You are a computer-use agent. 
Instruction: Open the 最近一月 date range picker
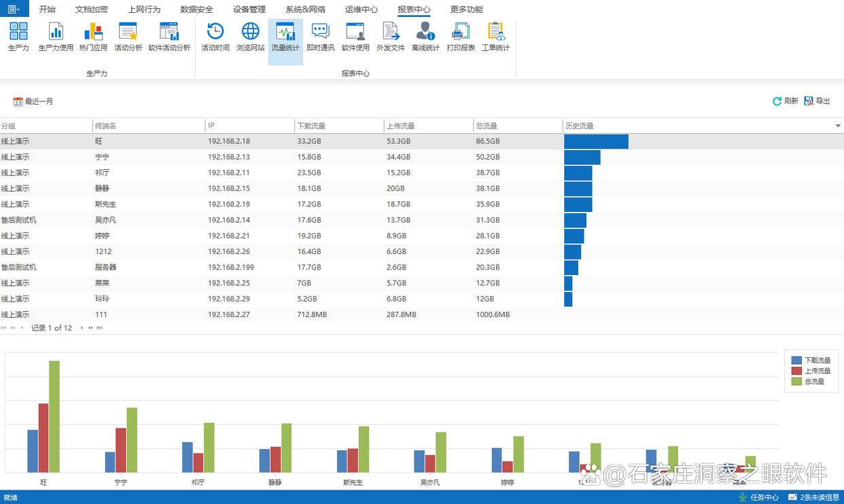tap(33, 101)
